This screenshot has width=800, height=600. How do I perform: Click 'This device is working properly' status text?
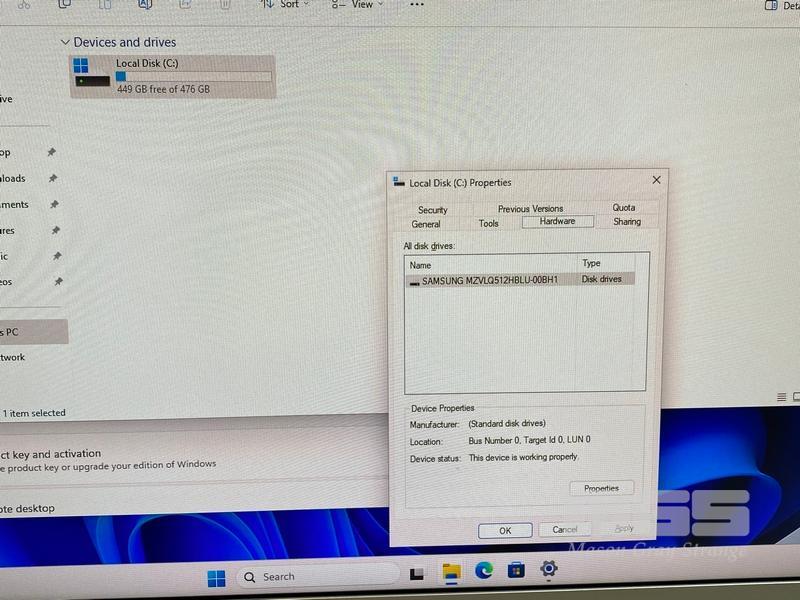[523, 457]
